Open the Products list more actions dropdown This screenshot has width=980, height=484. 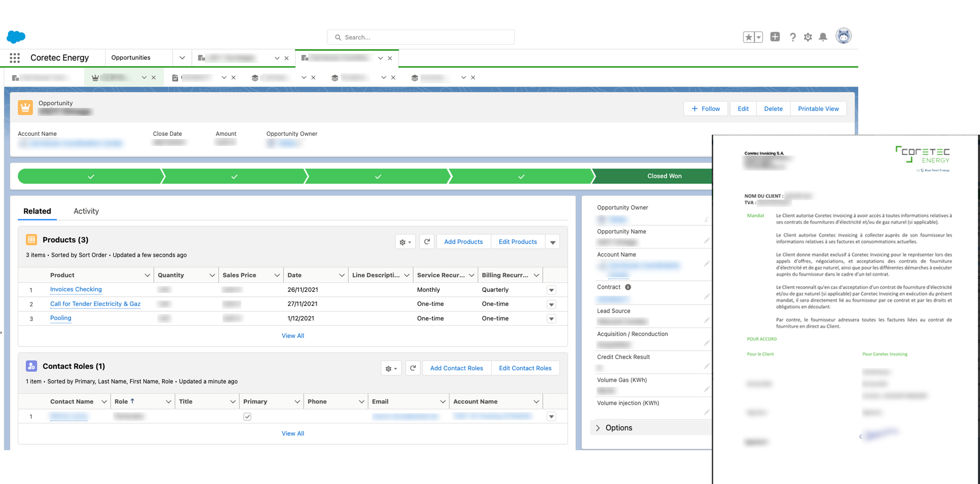(x=552, y=242)
